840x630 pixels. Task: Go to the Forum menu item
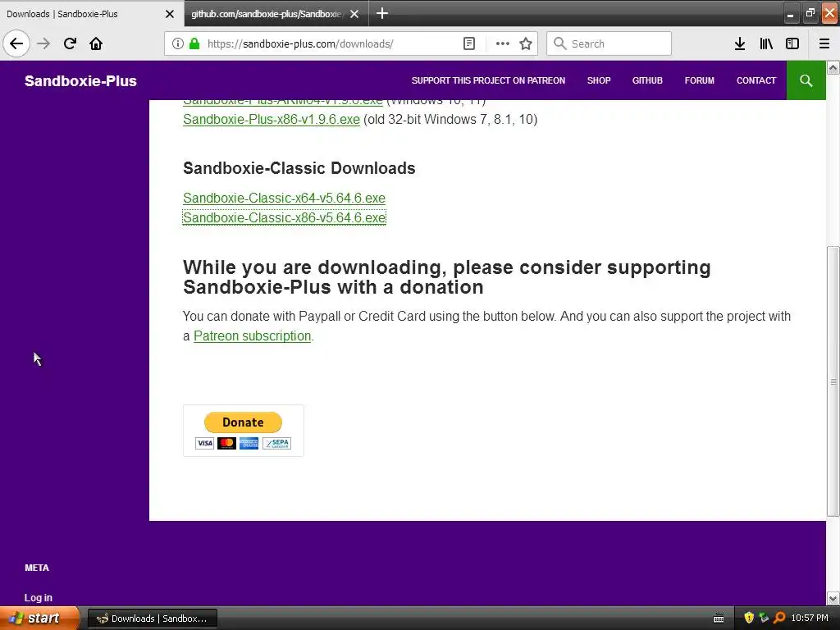pyautogui.click(x=699, y=80)
